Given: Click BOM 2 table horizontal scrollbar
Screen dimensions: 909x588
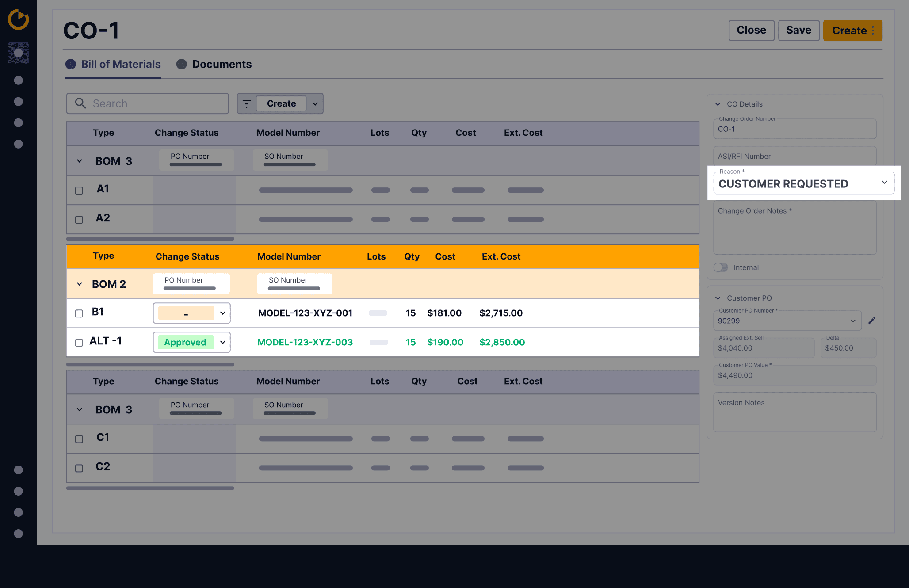Looking at the screenshot, I should click(150, 364).
